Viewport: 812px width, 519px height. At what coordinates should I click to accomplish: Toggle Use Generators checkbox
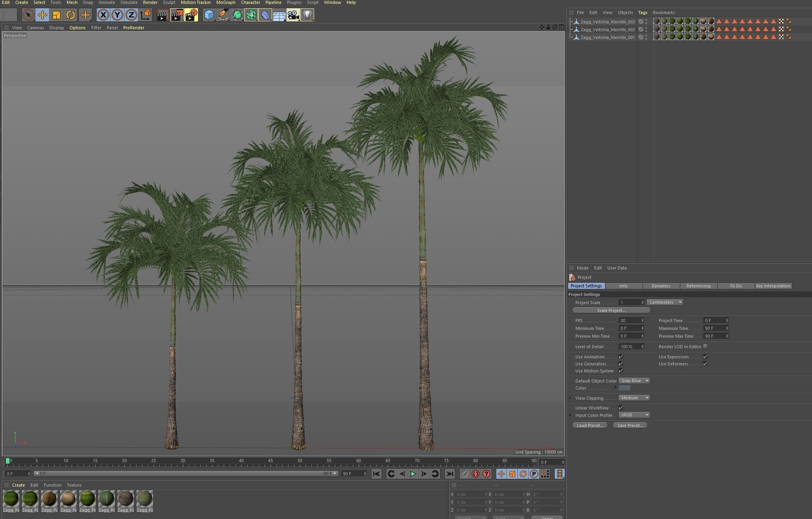point(621,363)
